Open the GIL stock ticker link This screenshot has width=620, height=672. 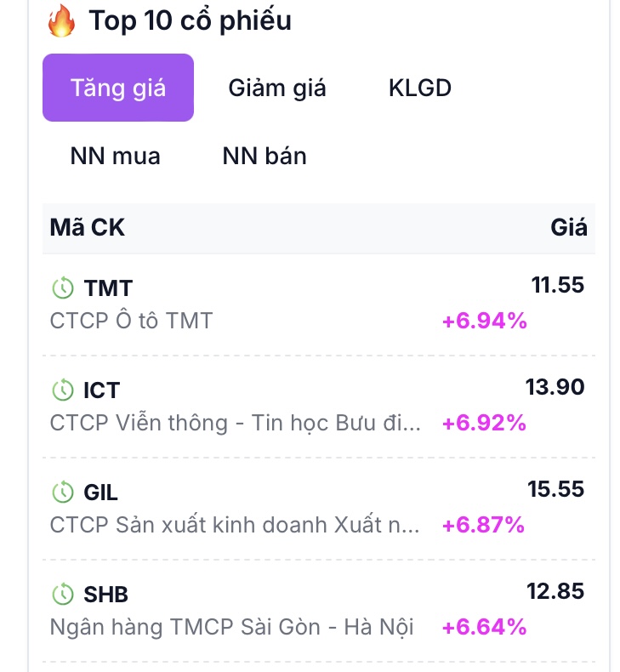100,493
